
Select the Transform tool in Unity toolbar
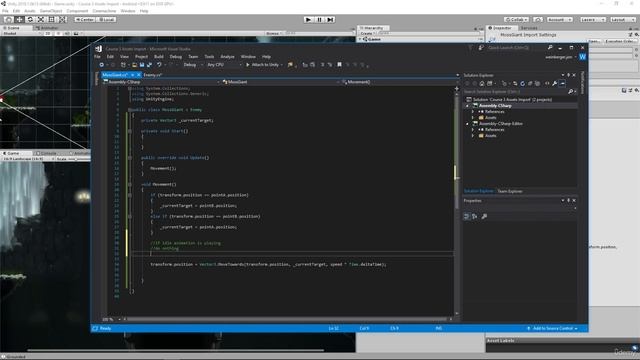click(x=62, y=19)
